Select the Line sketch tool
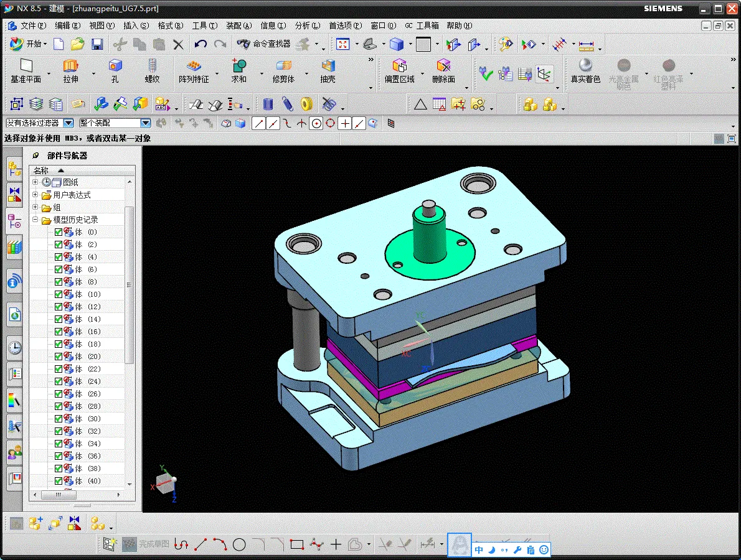Viewport: 741px width, 560px height. pos(201,544)
